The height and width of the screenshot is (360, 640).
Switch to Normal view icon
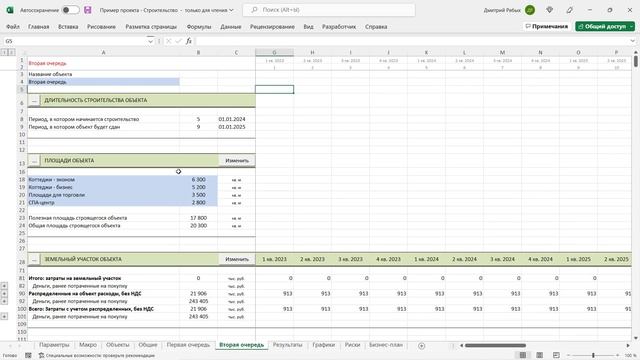coord(522,355)
